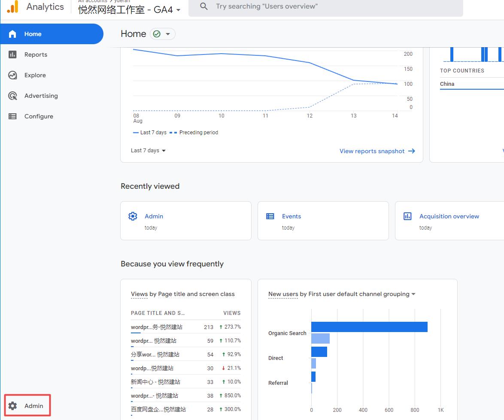Click Because you view frequently heading
Screen dimensions: 504x420
(x=172, y=264)
